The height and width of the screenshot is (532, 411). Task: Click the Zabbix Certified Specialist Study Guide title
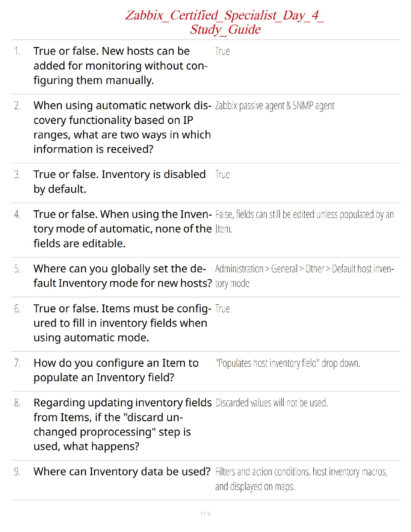225,22
